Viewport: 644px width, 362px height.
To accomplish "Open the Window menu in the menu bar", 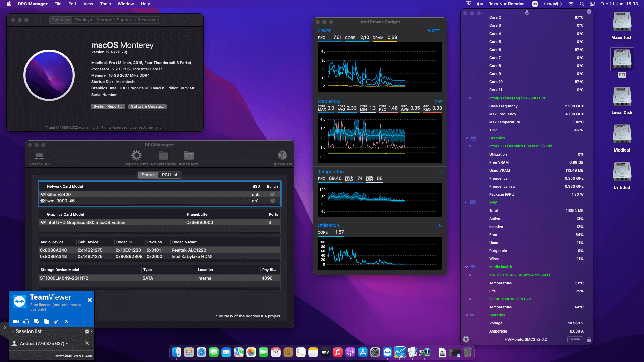I will (126, 4).
